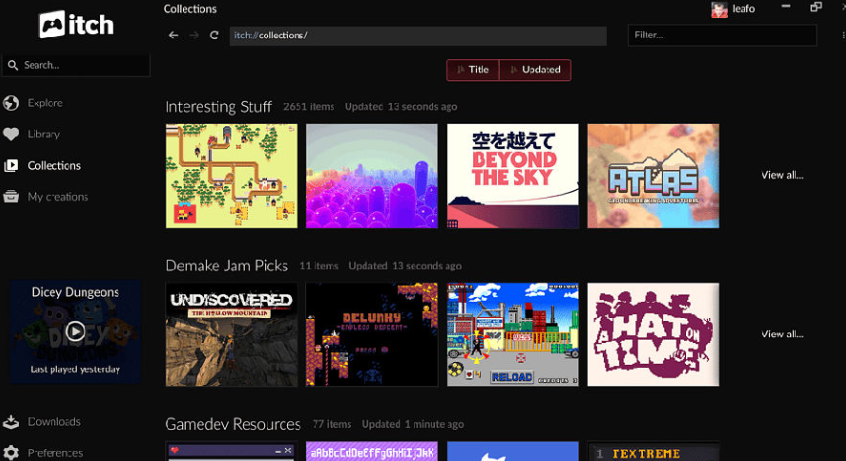Open the My creations section
The image size is (846, 461).
click(58, 196)
